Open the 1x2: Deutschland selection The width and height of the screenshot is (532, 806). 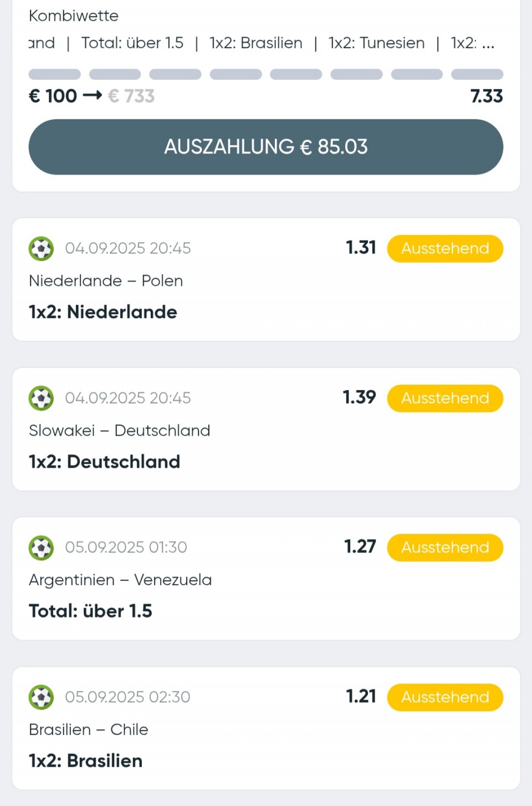(x=105, y=462)
